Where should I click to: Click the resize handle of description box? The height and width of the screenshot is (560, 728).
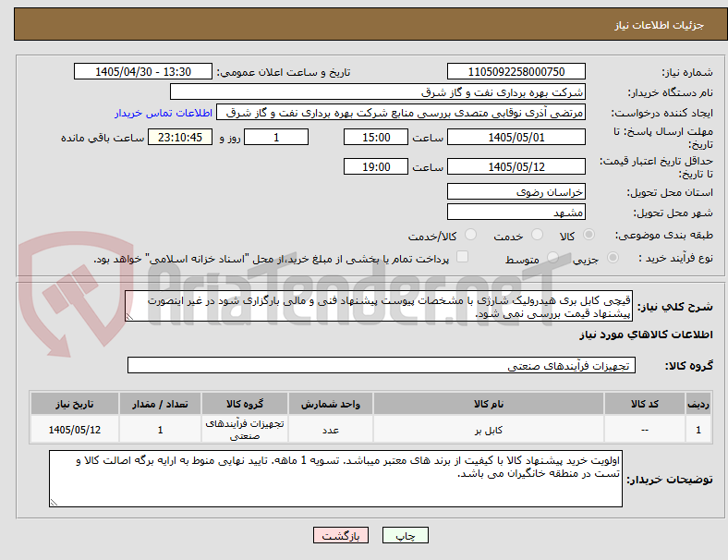tap(129, 317)
